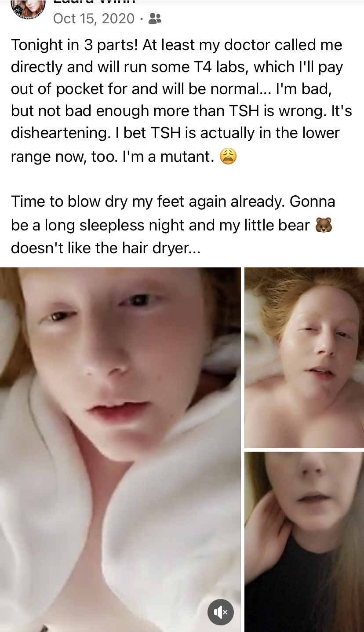
Task: Open the bottom right photo with black top
Action: coord(304,542)
